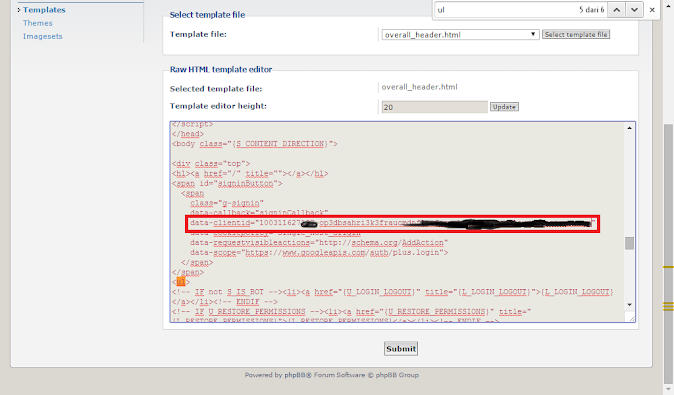
Task: Click the class="g-signin" line
Action: [x=227, y=203]
